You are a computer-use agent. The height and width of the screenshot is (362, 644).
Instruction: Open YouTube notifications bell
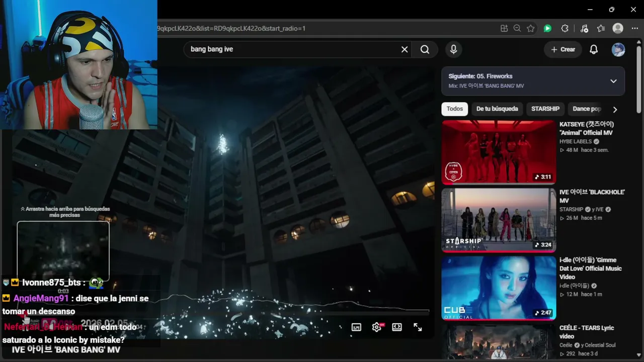click(594, 49)
